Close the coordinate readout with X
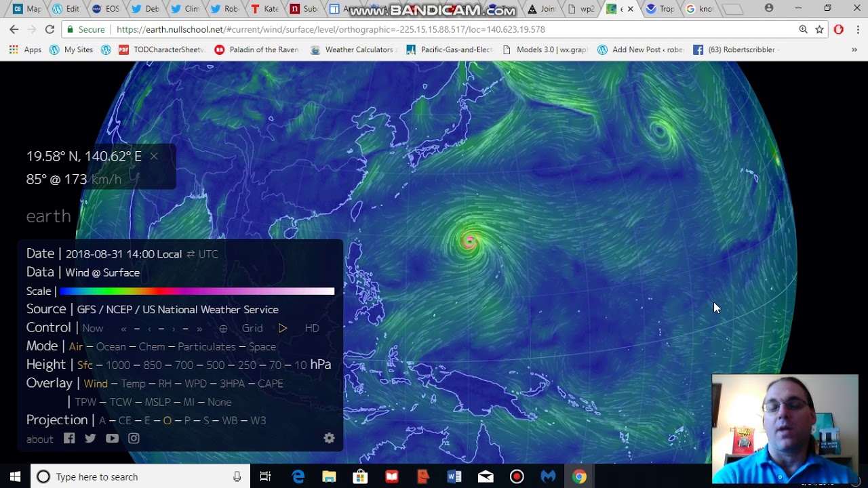This screenshot has height=488, width=868. coord(154,156)
